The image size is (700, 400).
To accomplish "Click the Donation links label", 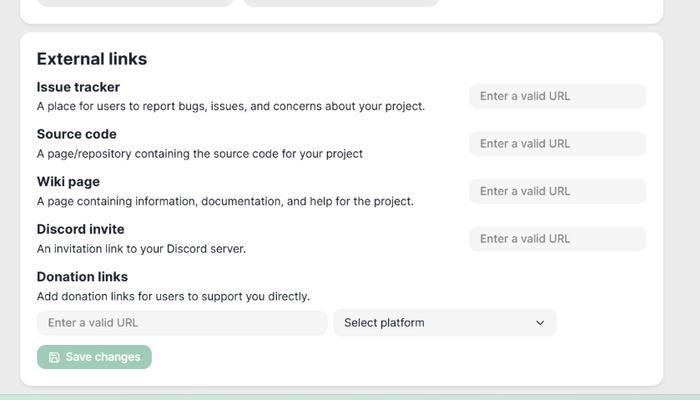I will point(82,276).
